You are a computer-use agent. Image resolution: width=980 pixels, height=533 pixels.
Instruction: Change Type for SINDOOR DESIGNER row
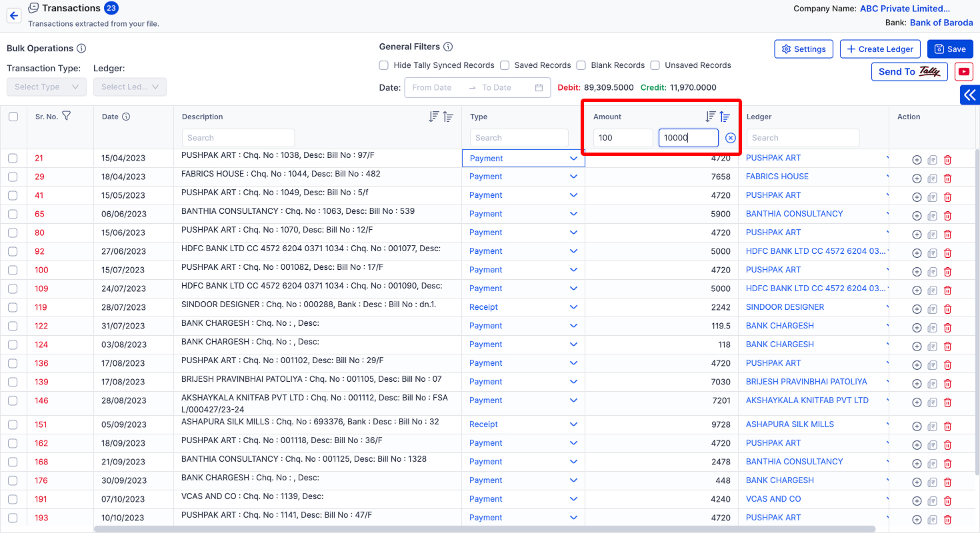tap(523, 307)
